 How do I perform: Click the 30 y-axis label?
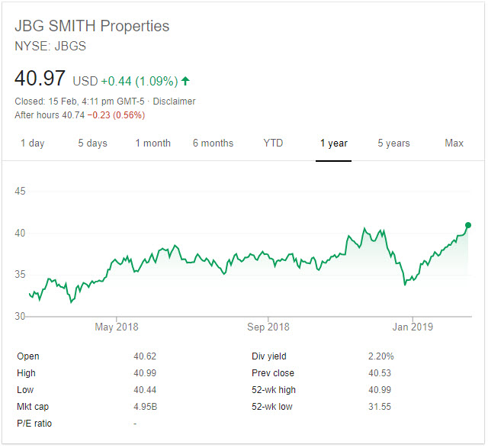[21, 317]
